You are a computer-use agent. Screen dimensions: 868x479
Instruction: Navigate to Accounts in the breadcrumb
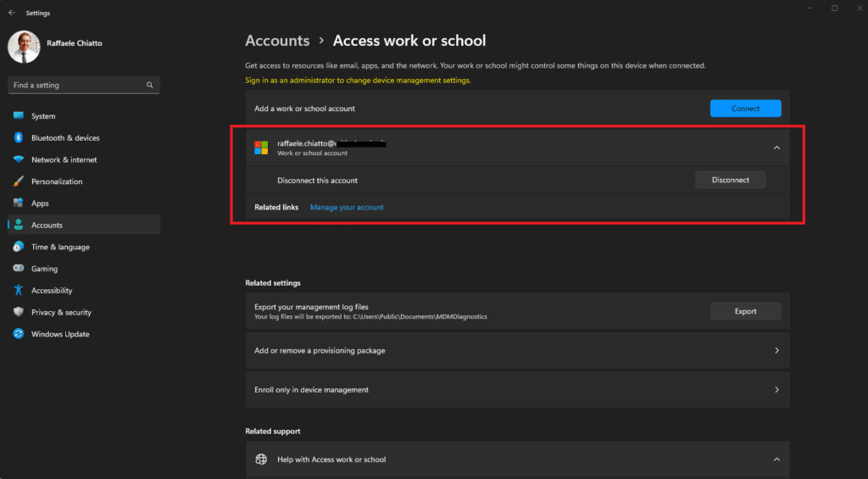tap(277, 41)
